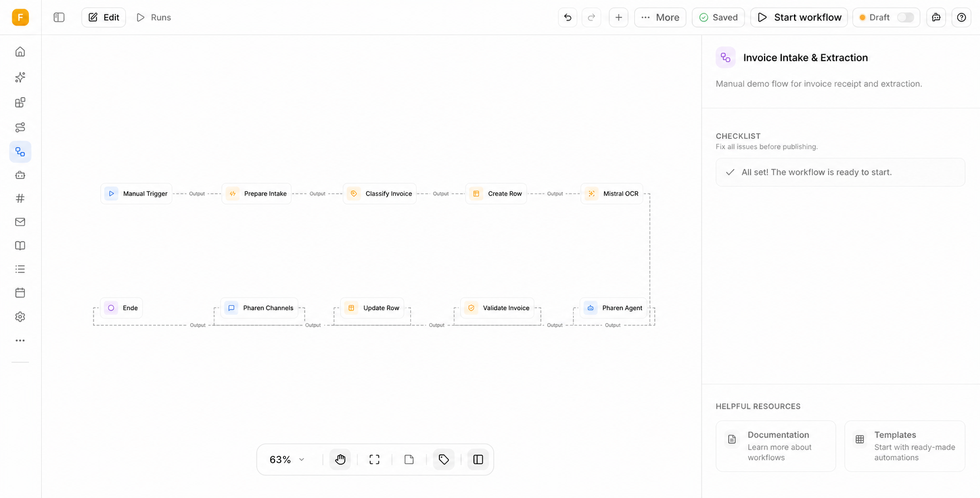This screenshot has height=498, width=980.
Task: Switch to the Runs tab
Action: click(x=154, y=17)
